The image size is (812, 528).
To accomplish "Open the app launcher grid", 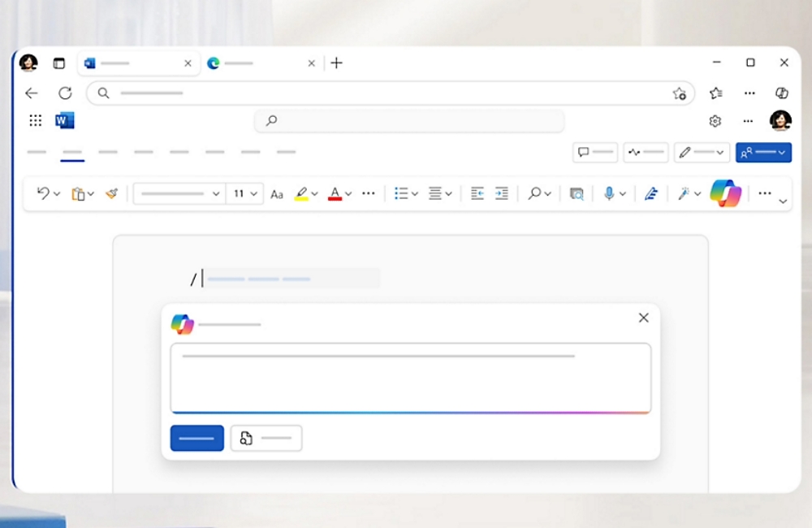I will [x=35, y=121].
